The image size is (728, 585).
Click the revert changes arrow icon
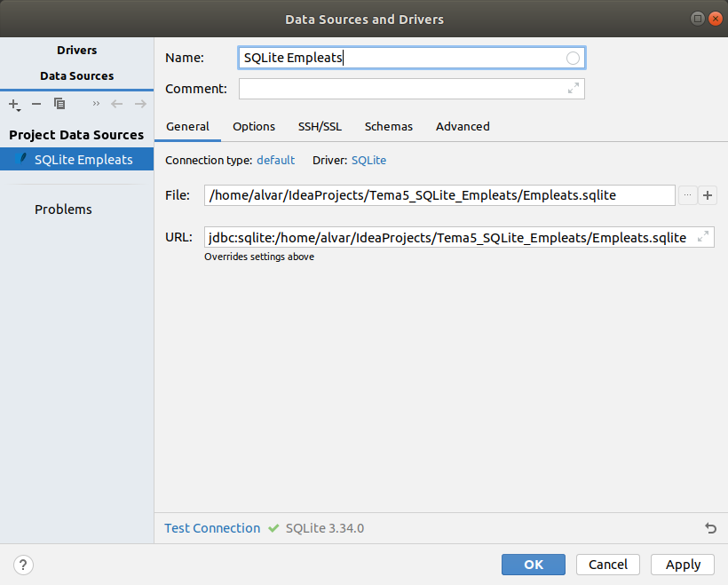710,528
